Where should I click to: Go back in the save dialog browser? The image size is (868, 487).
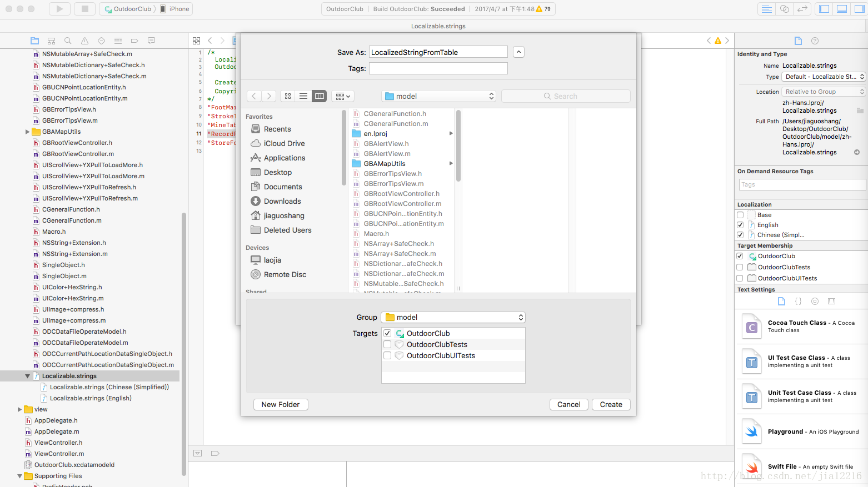[x=254, y=96]
